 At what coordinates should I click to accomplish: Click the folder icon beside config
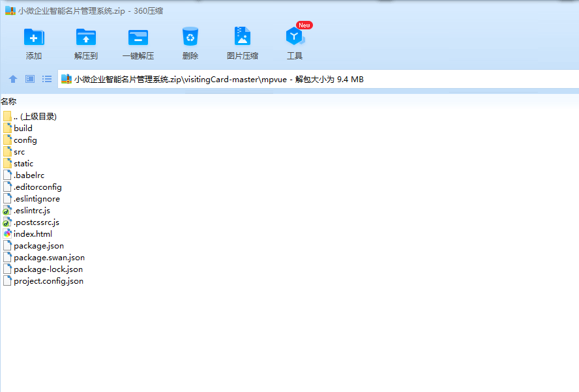click(7, 140)
